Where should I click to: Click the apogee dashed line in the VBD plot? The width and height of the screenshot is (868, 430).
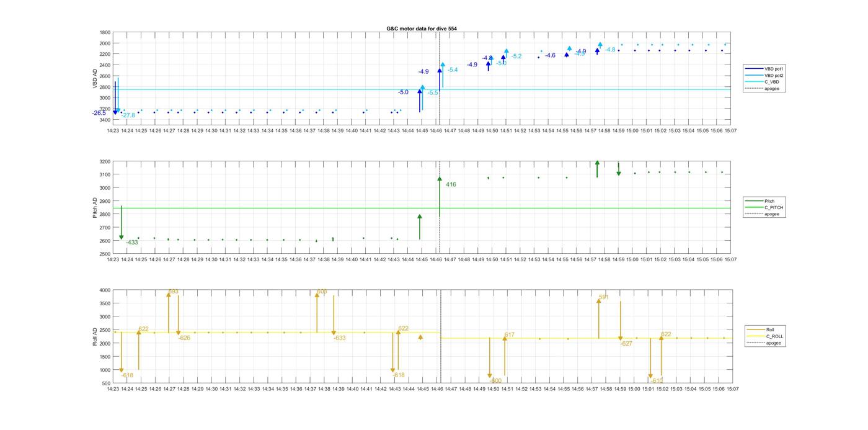[x=440, y=78]
